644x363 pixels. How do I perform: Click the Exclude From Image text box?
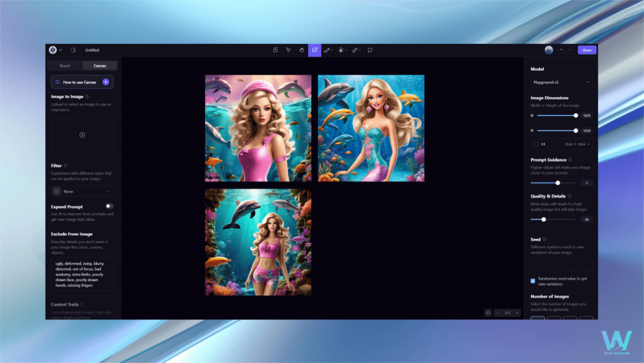[82, 274]
